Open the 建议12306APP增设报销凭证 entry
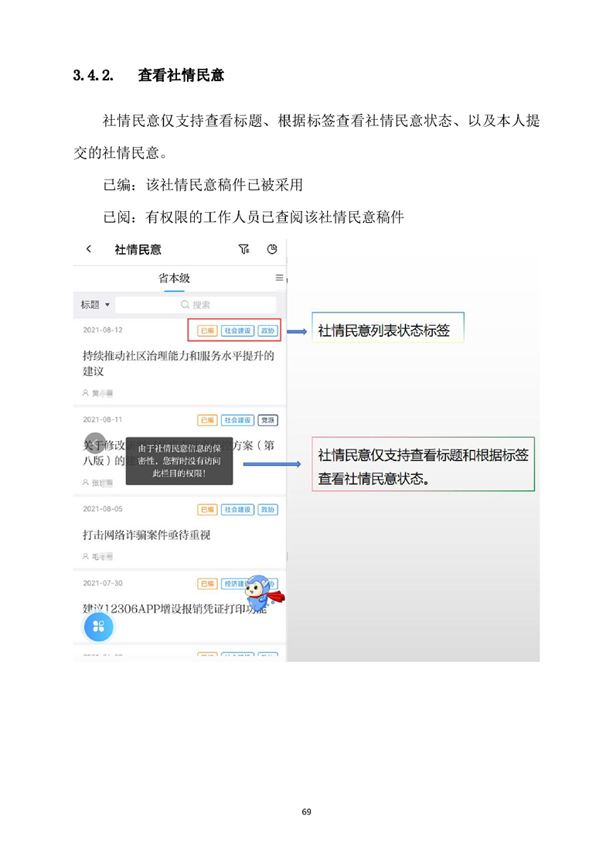This screenshot has width=613, height=868. click(175, 609)
